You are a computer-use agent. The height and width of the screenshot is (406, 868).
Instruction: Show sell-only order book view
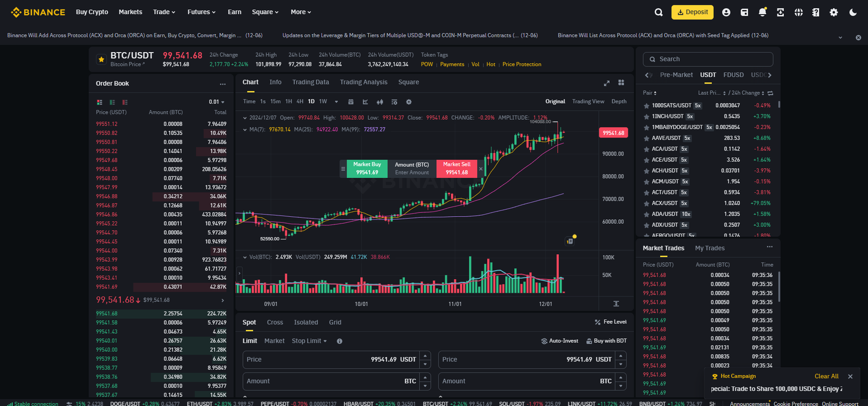tap(125, 102)
